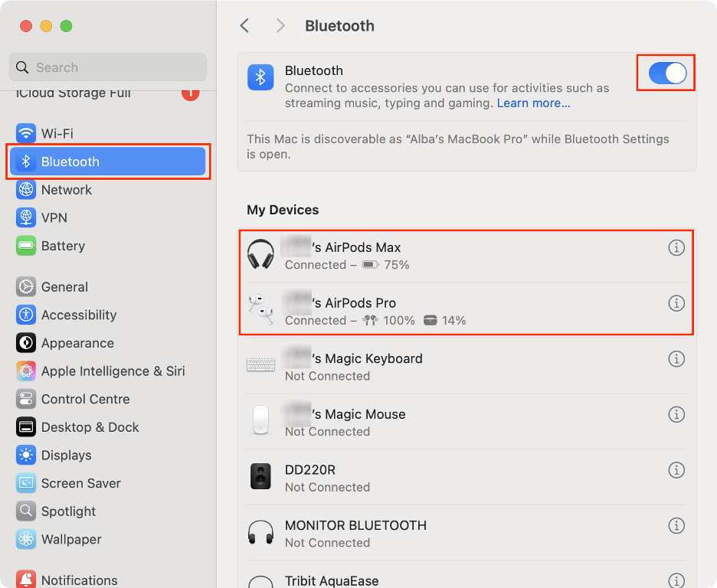Click the Displays sun icon
This screenshot has width=717, height=588.
click(26, 455)
